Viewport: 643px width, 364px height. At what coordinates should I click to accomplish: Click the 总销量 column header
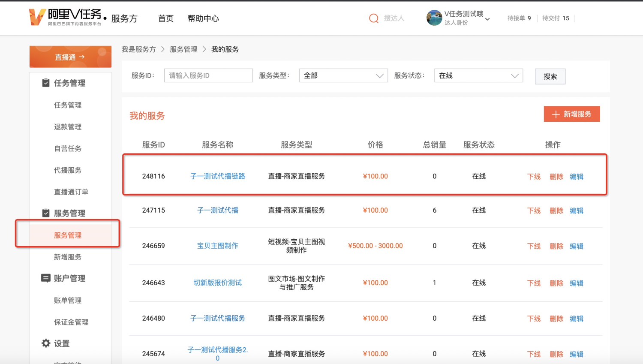pyautogui.click(x=435, y=145)
